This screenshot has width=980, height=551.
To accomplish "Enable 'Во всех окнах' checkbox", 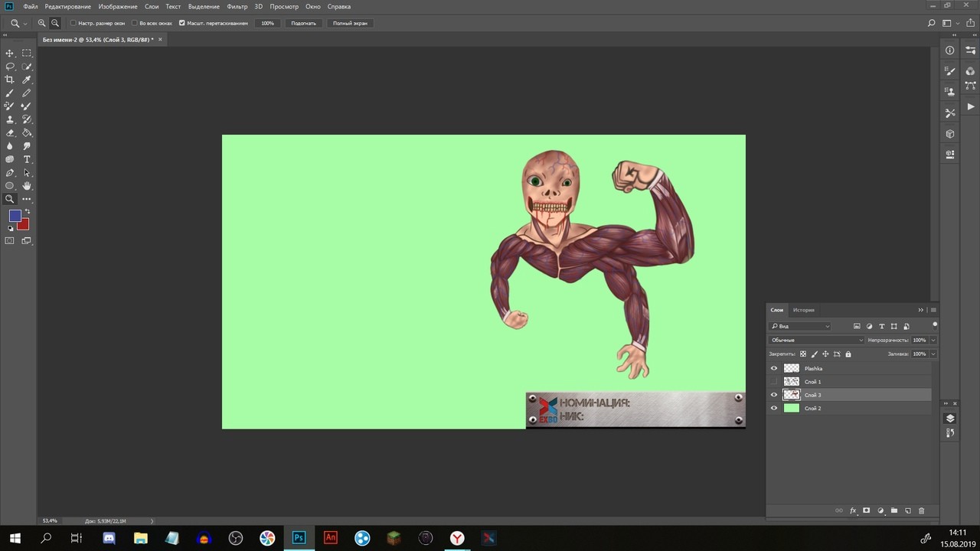I will tap(135, 23).
